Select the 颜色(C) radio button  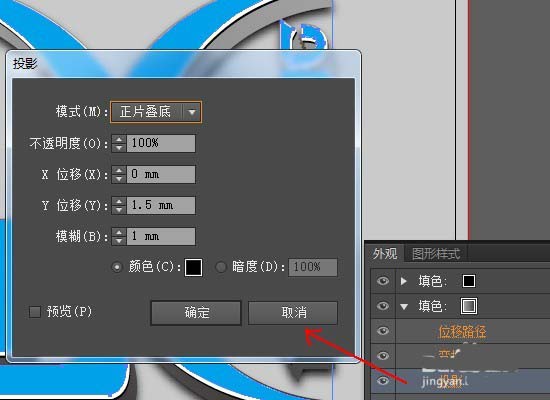(117, 267)
